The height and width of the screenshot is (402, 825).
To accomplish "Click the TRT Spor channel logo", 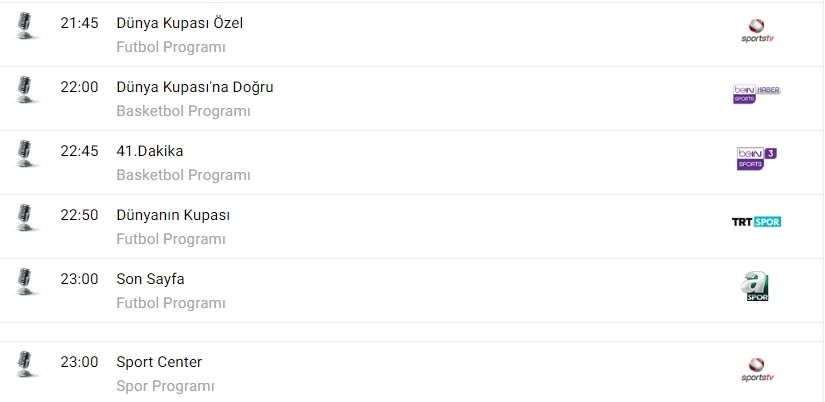I will pos(757,221).
